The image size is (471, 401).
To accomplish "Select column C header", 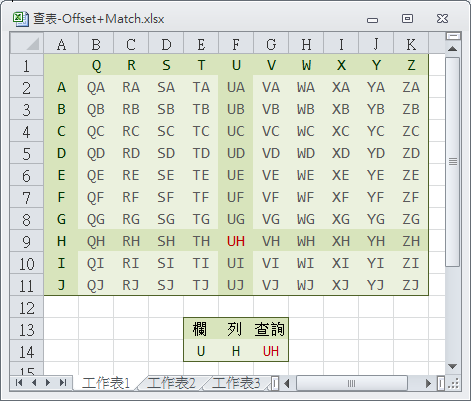I will 131,44.
